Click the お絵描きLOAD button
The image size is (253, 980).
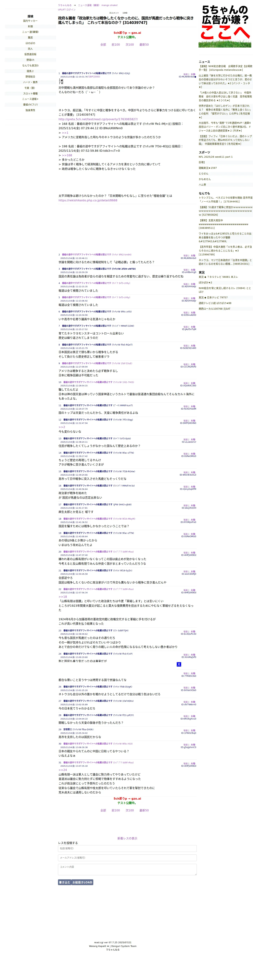pyautogui.click(x=82, y=882)
